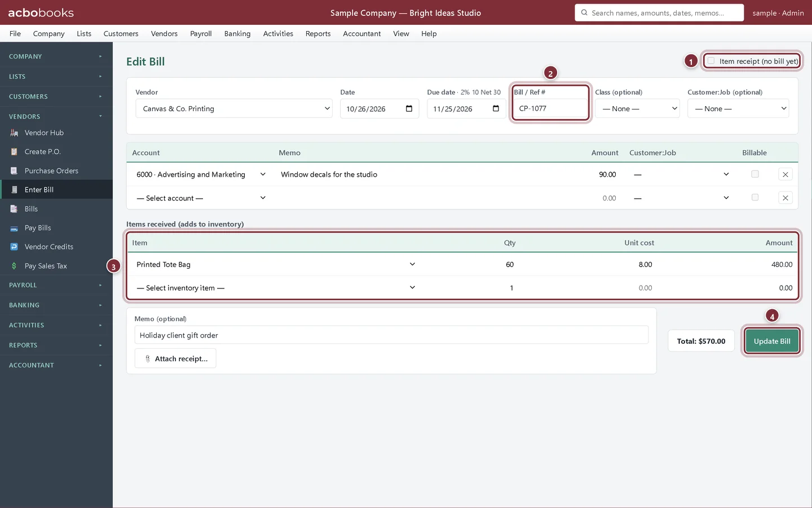Collapse the VENDORS sidebar section
This screenshot has height=508, width=812.
(x=56, y=116)
